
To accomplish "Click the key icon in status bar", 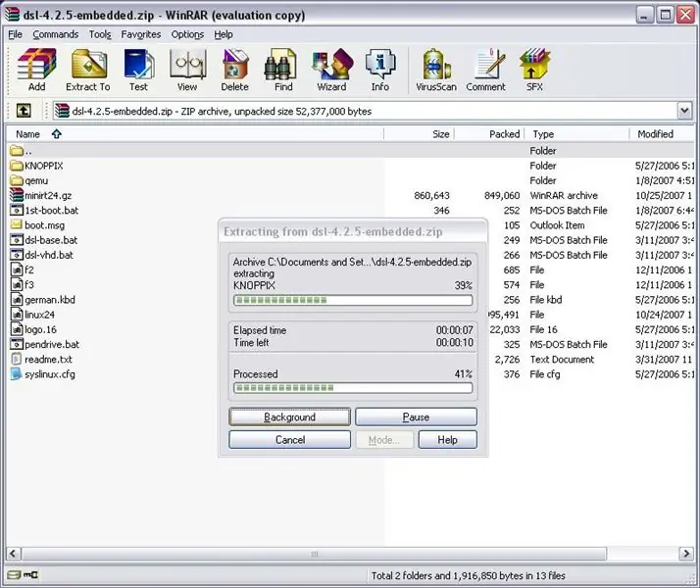I will point(30,574).
